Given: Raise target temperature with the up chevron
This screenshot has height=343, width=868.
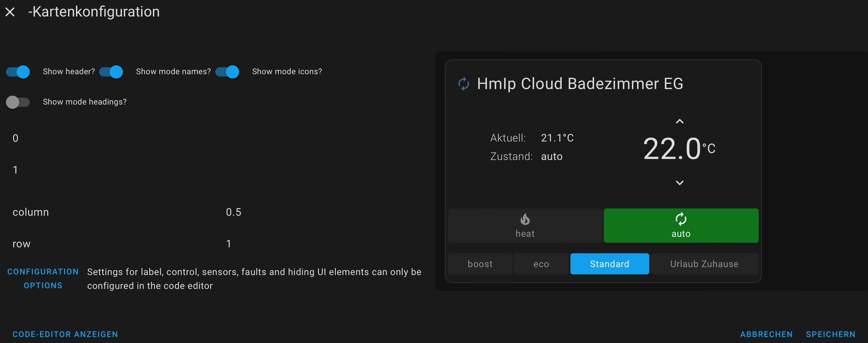Looking at the screenshot, I should click(x=679, y=121).
